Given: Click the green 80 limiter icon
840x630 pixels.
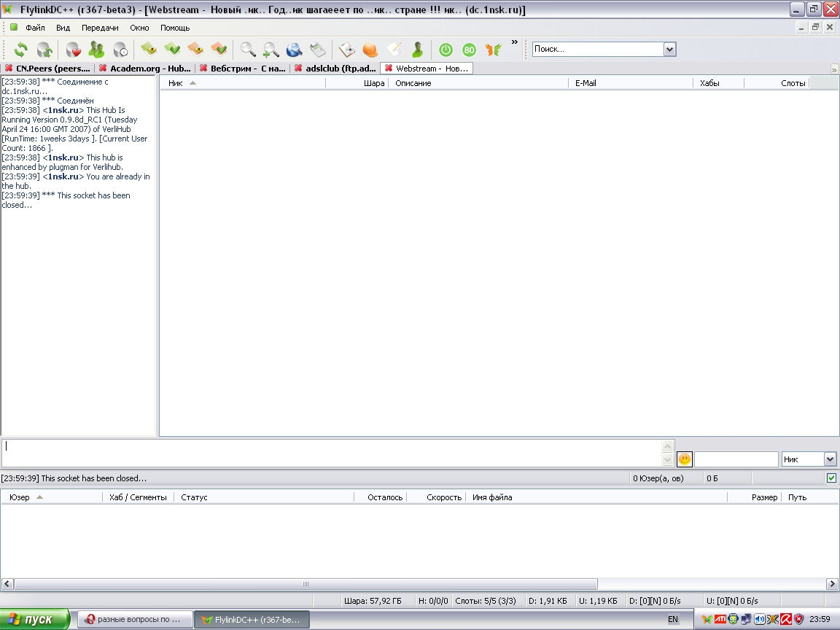Looking at the screenshot, I should coord(469,50).
